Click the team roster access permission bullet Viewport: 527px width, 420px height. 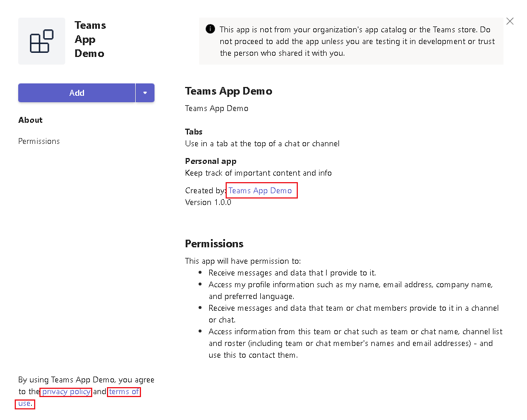pyautogui.click(x=355, y=343)
